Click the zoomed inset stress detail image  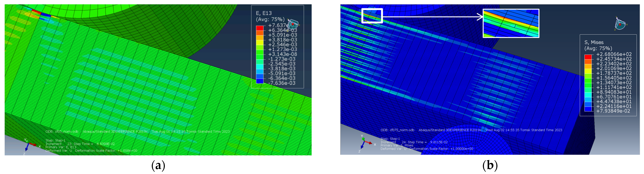click(511, 23)
